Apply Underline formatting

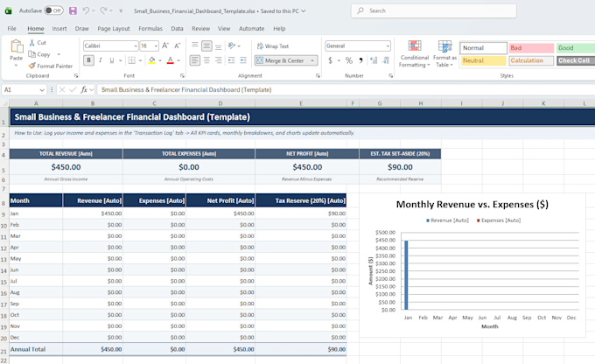point(112,60)
